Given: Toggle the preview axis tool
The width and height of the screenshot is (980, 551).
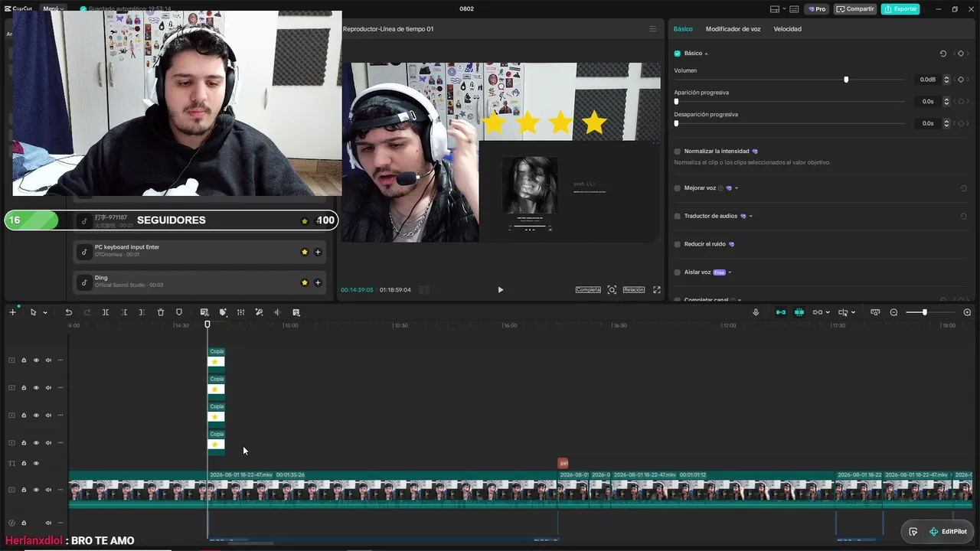Looking at the screenshot, I should 843,312.
